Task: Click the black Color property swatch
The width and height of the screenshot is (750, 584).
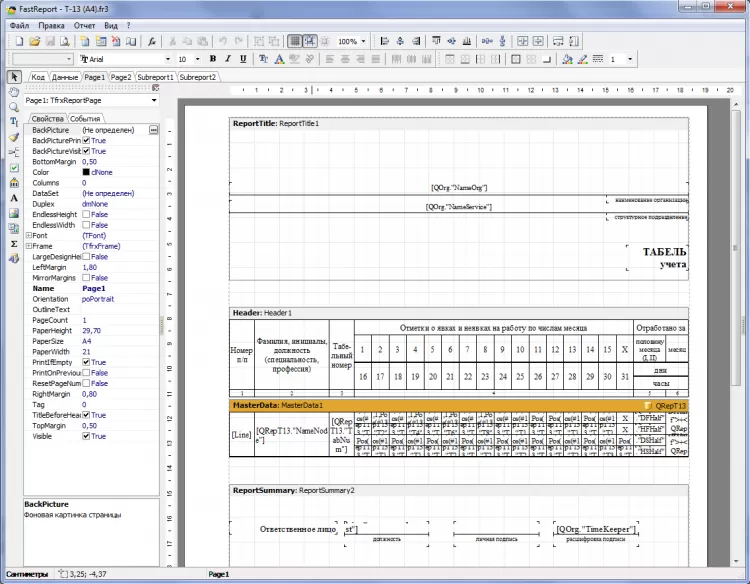Action: click(x=87, y=172)
